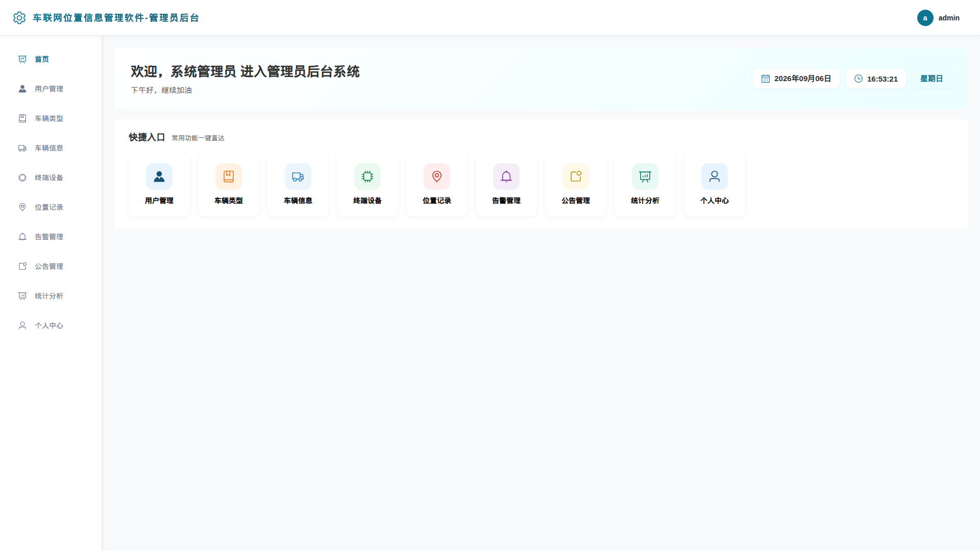Viewport: 980px width, 551px height.
Task: Click the greeting text 下午好，继续加油
Action: click(x=161, y=90)
